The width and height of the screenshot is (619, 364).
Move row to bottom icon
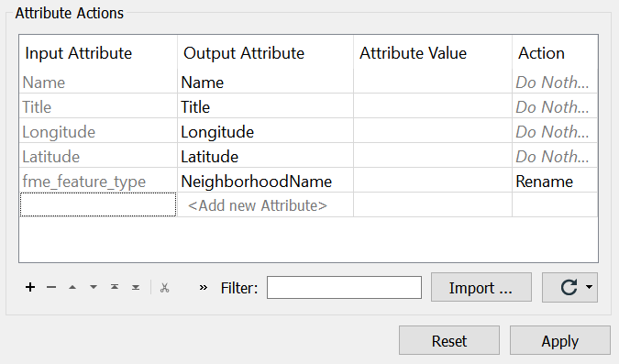pyautogui.click(x=136, y=287)
